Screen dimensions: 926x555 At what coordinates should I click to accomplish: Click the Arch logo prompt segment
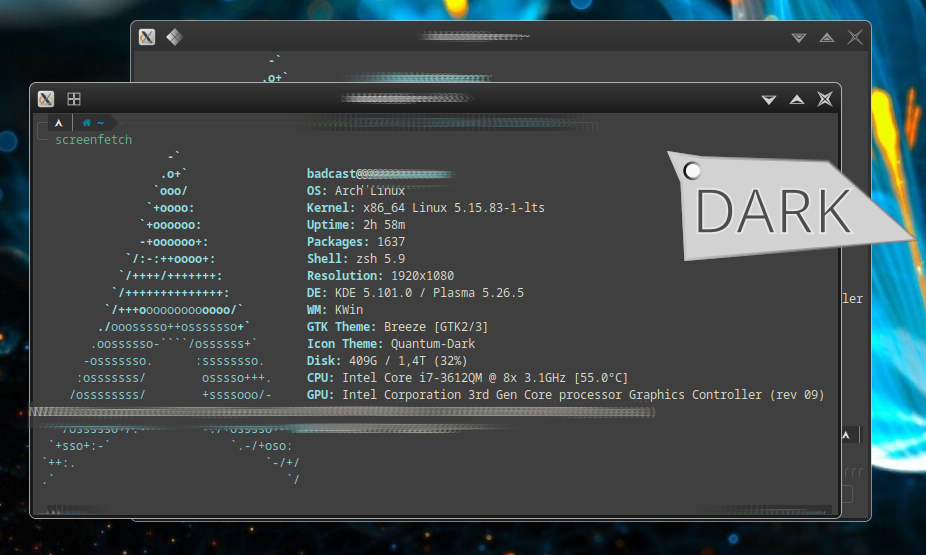[x=58, y=123]
